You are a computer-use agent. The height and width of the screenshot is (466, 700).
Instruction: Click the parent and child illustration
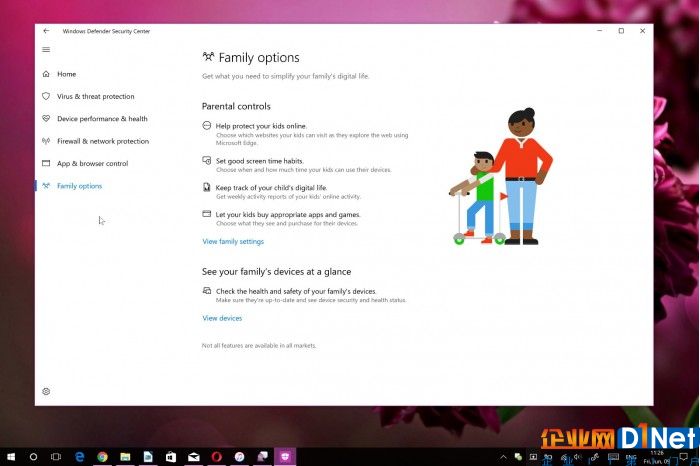(500, 176)
